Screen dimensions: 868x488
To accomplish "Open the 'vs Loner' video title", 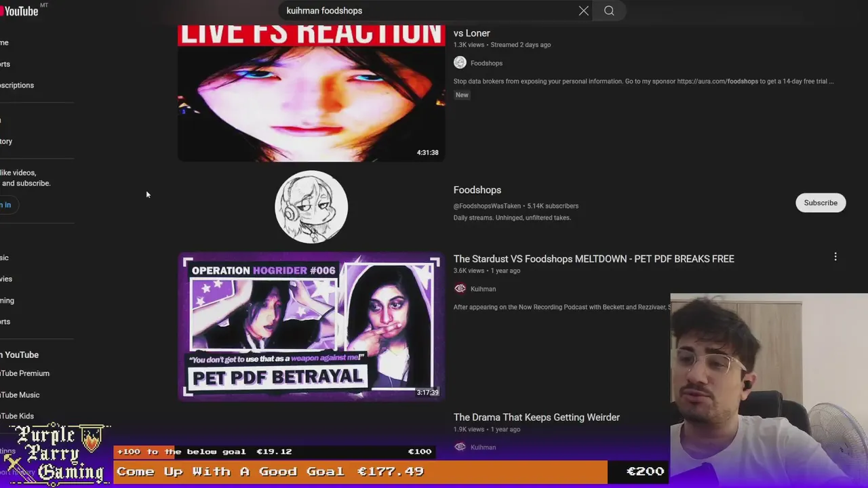I will 471,33.
